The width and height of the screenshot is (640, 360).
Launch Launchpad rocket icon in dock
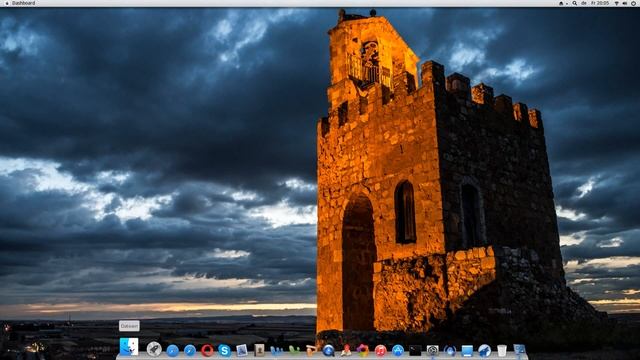(x=154, y=349)
